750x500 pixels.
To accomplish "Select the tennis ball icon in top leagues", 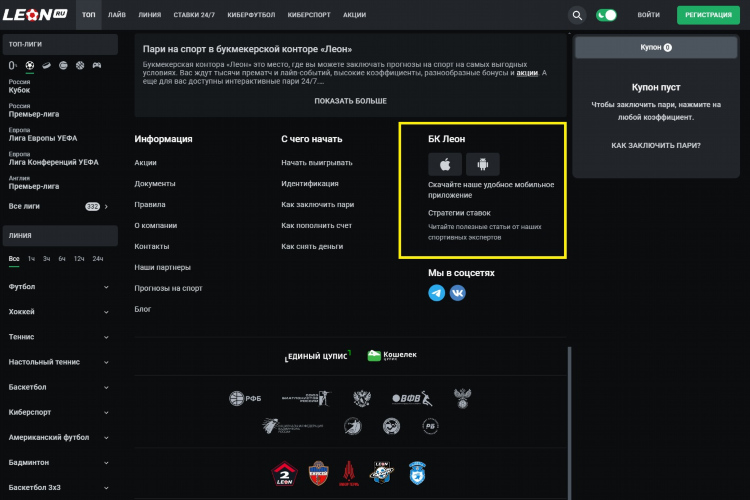I will pyautogui.click(x=63, y=65).
